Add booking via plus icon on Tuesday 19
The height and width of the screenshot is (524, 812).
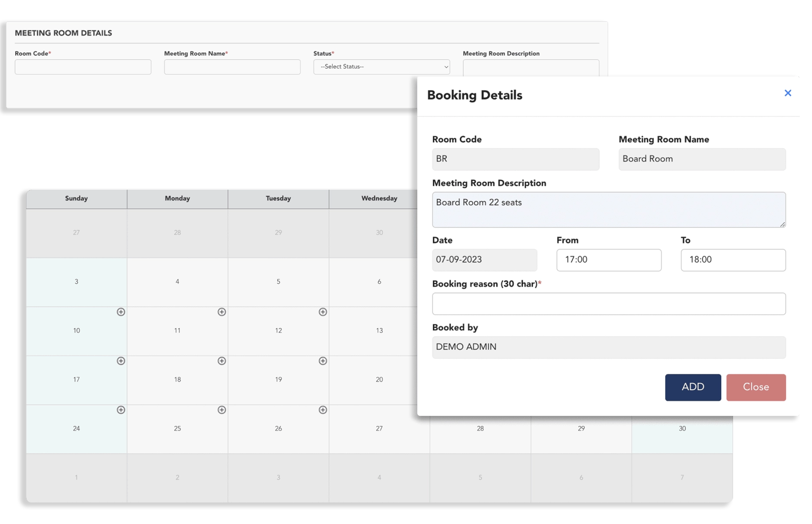point(323,361)
